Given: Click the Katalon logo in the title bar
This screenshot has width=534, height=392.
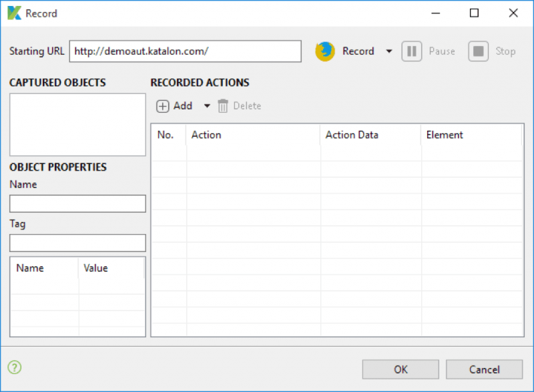Looking at the screenshot, I should (13, 13).
